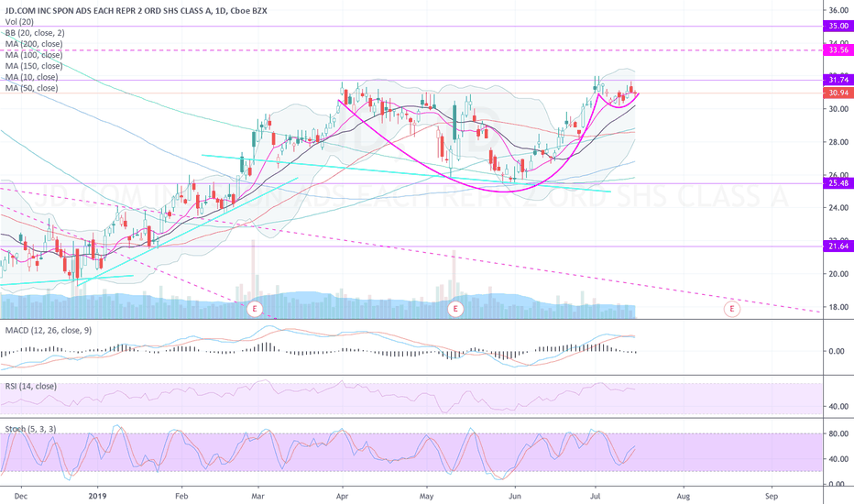The width and height of the screenshot is (854, 504).
Task: Click the 21.64 support level price tag
Action: (x=838, y=247)
